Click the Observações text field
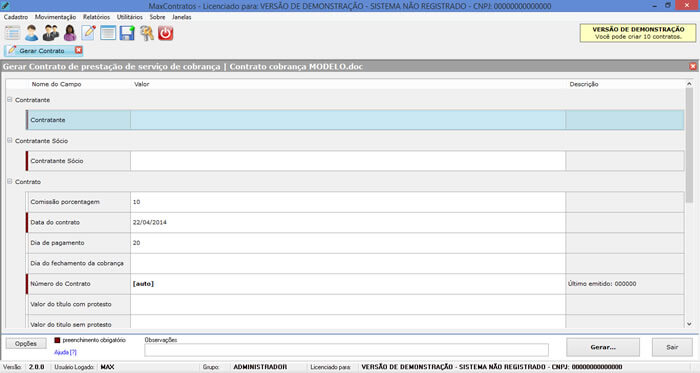Viewport: 700px width, 373px height. (346, 350)
